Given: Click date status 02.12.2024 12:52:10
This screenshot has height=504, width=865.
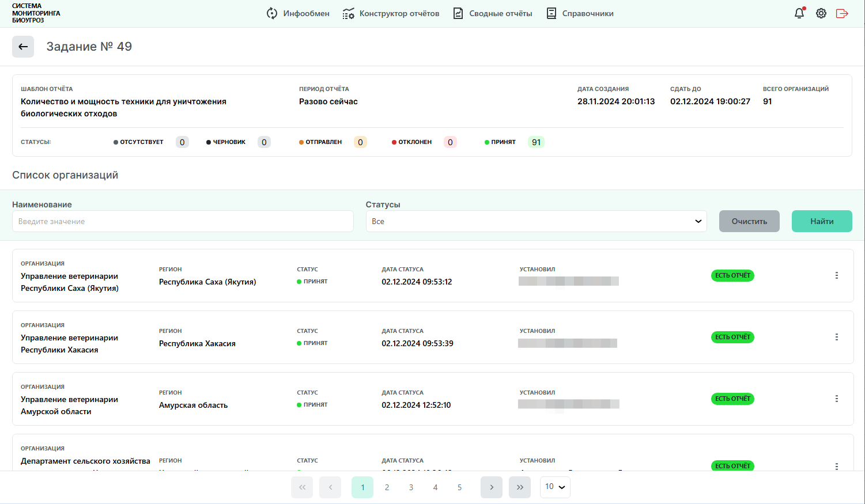Looking at the screenshot, I should click(x=416, y=405).
